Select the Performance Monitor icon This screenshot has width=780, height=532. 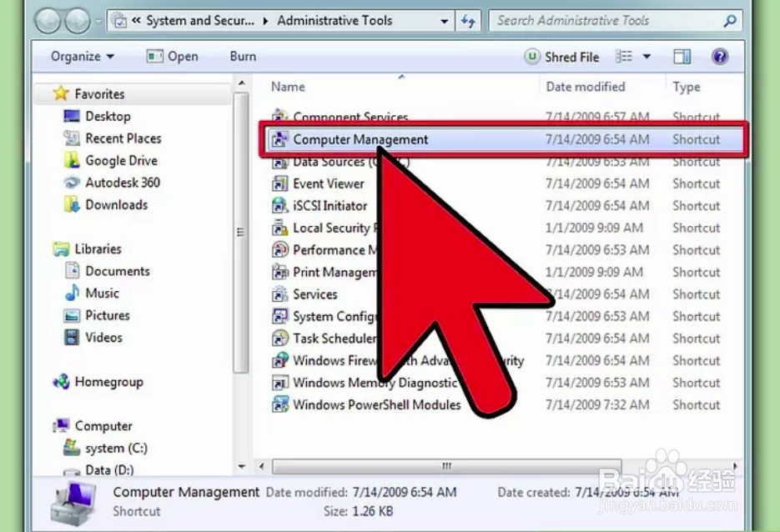[279, 249]
